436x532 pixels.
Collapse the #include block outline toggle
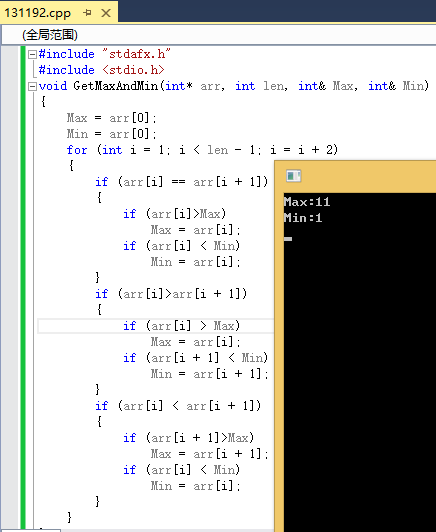point(32,54)
